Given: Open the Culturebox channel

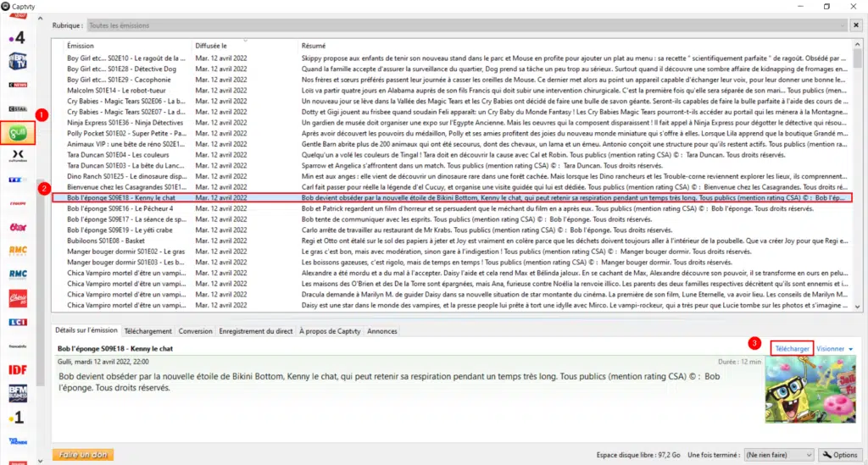Looking at the screenshot, I should (18, 157).
